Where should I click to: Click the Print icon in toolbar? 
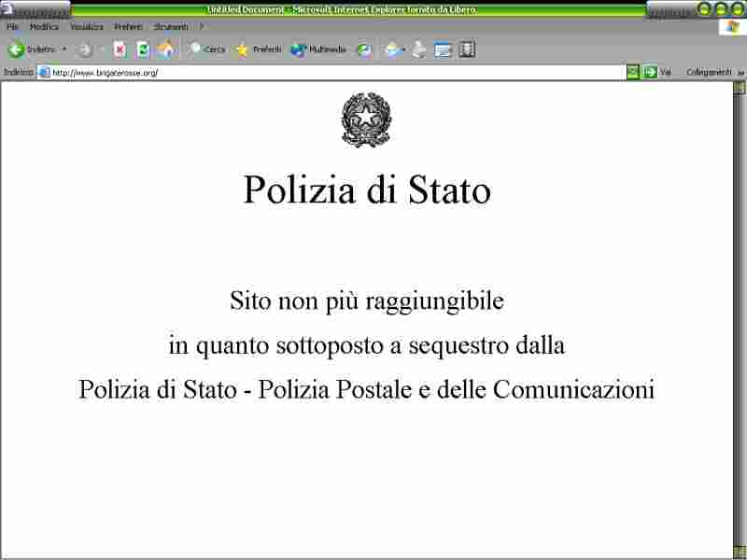click(419, 49)
